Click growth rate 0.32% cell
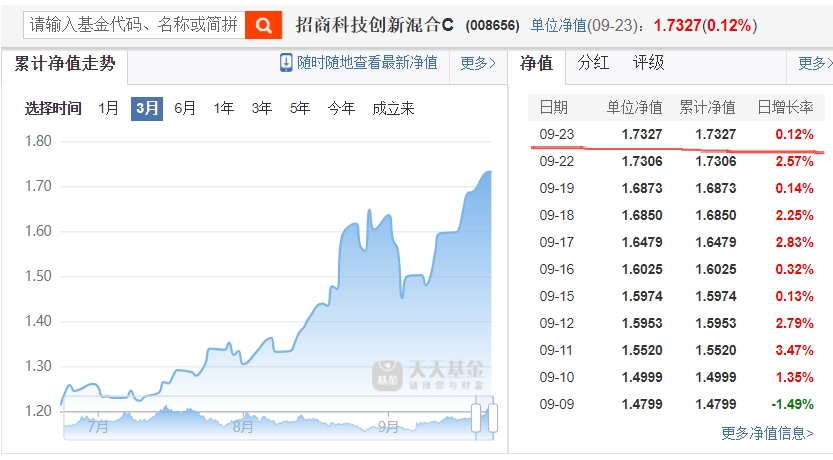This screenshot has width=833, height=460. pyautogui.click(x=794, y=269)
